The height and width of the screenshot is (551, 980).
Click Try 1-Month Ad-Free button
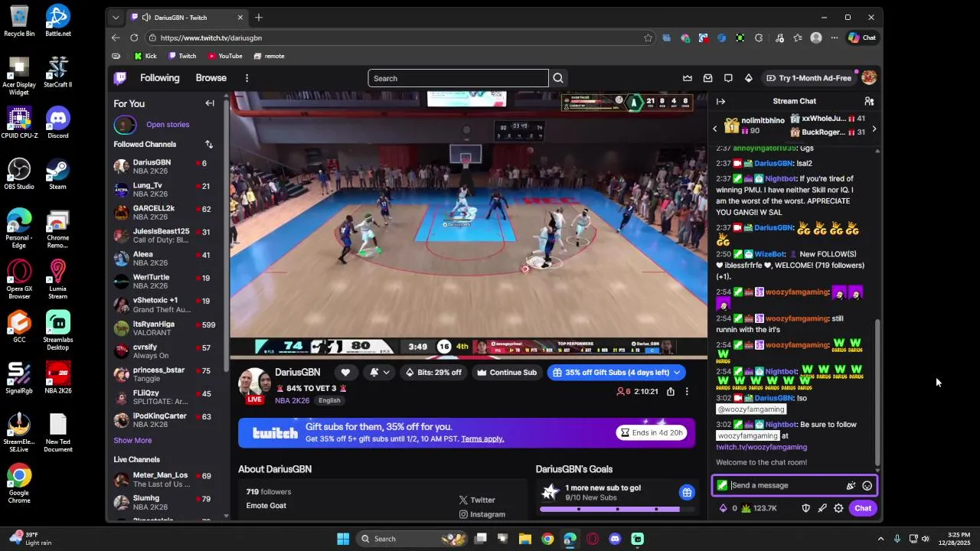809,78
